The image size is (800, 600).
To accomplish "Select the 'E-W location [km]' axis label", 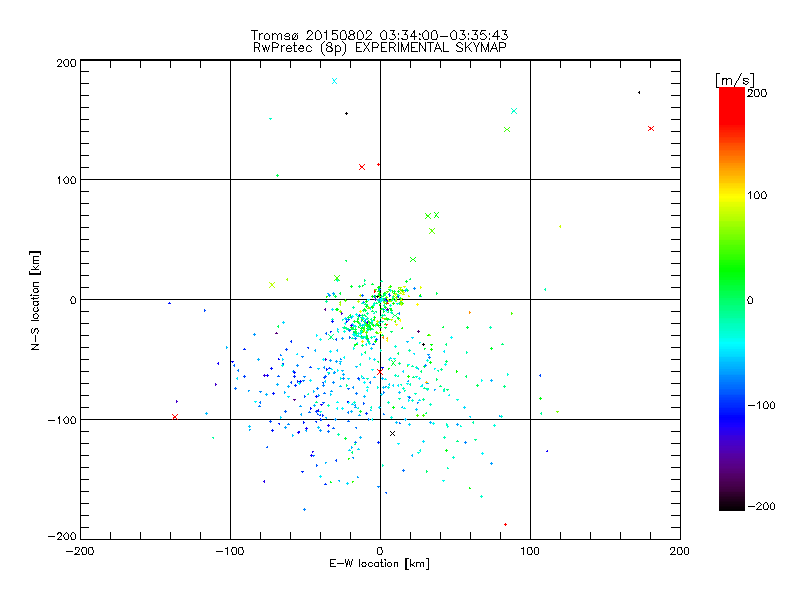I will tap(379, 564).
